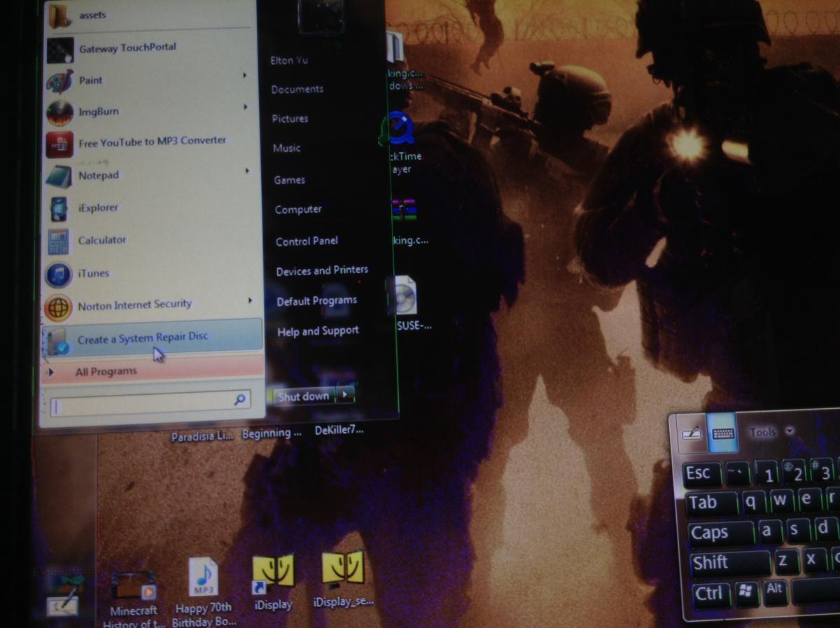Open the iDisplay_se... installer desktop icon
Viewport: 840px width, 628px height.
(343, 580)
